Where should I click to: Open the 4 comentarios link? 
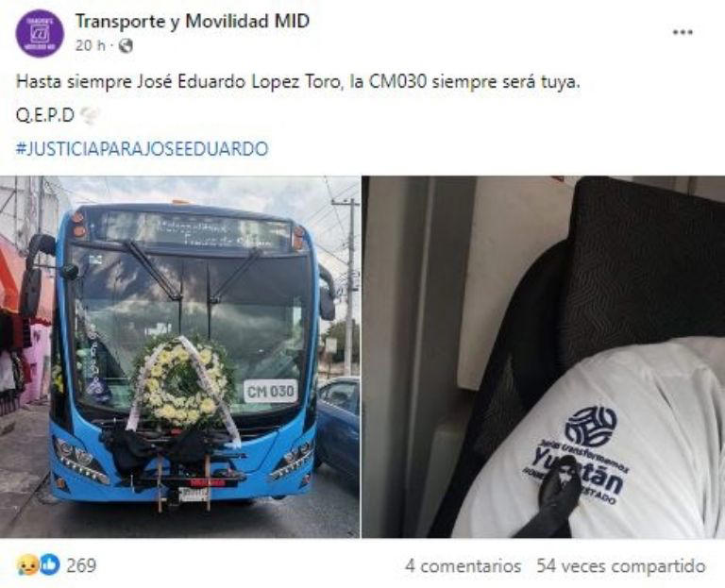click(463, 565)
